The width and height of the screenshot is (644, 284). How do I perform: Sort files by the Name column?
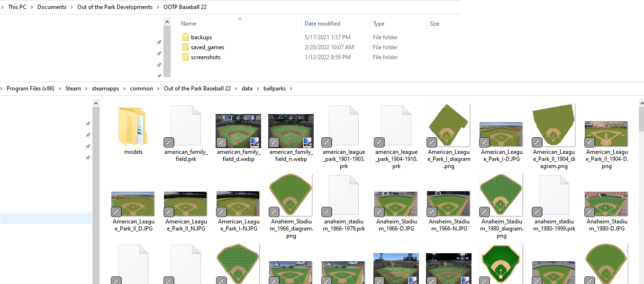coord(189,24)
